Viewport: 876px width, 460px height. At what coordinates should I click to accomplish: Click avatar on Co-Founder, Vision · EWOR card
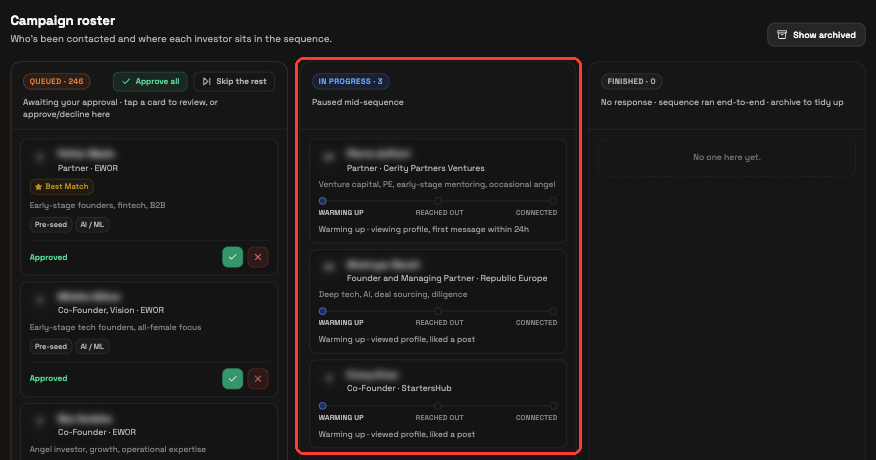click(40, 300)
